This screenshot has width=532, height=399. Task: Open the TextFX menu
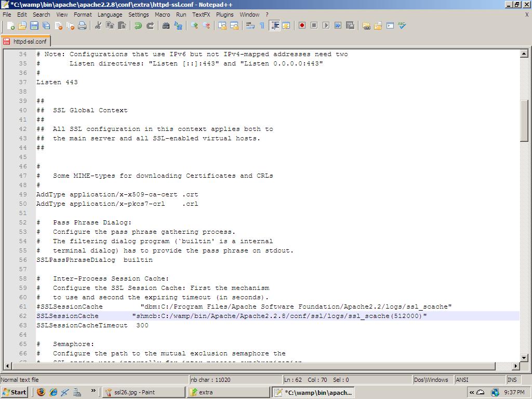coord(201,15)
